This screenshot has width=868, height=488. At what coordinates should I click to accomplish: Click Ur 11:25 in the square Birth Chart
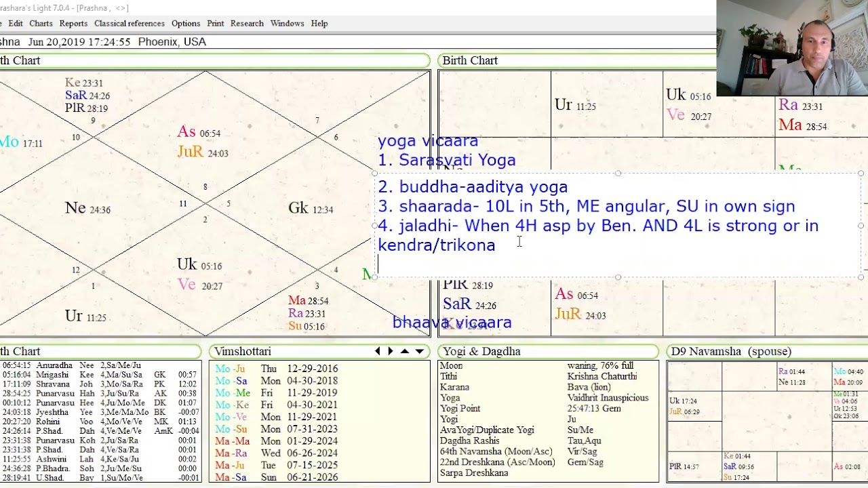[x=575, y=105]
